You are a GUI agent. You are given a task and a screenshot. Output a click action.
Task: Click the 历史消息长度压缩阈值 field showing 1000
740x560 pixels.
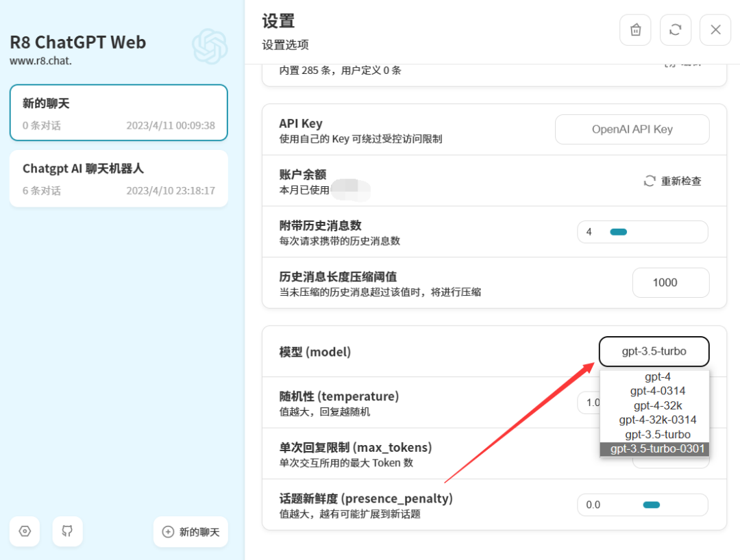(671, 282)
